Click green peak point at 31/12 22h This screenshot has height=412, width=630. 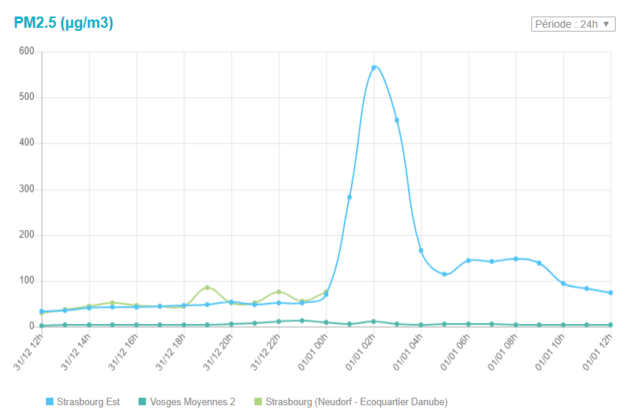click(x=278, y=292)
